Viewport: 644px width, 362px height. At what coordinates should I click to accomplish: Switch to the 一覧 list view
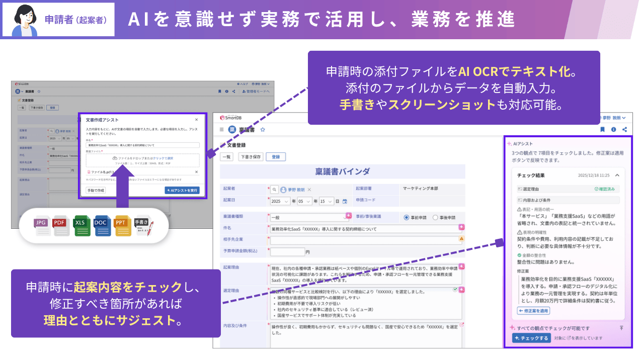click(x=226, y=156)
